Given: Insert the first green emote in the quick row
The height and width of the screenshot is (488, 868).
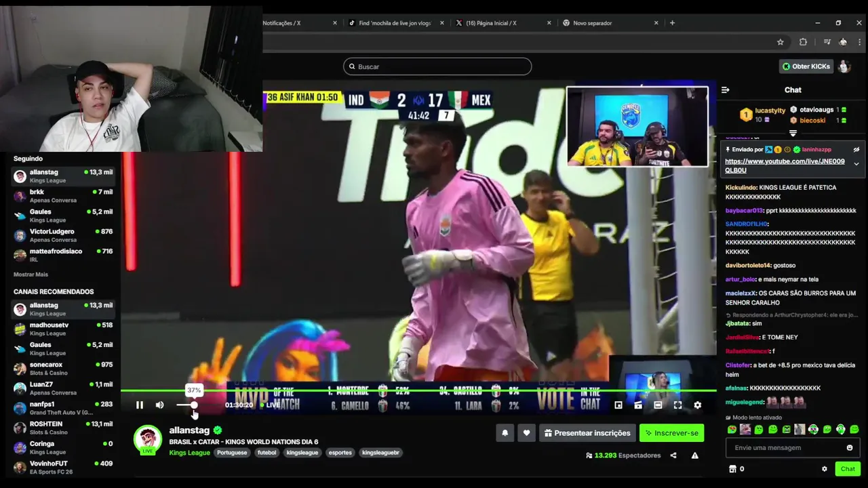Looking at the screenshot, I should click(x=732, y=429).
